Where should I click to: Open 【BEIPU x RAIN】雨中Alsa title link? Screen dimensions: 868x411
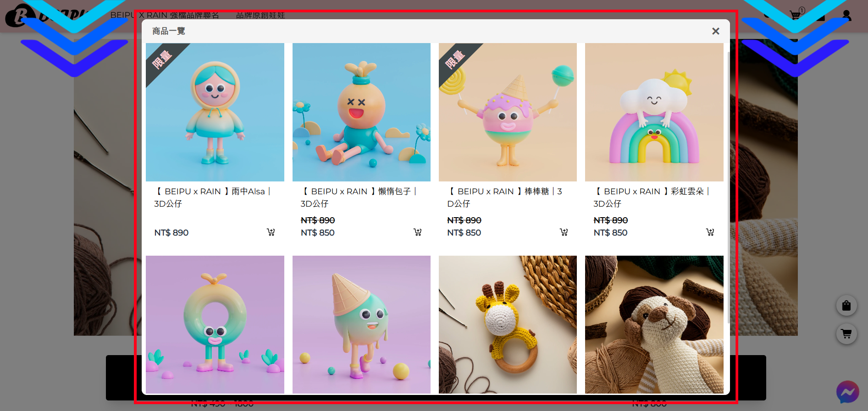click(x=213, y=197)
